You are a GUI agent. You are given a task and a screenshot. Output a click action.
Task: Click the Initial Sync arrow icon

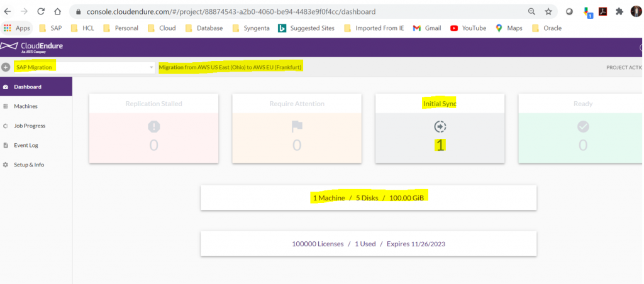tap(440, 127)
